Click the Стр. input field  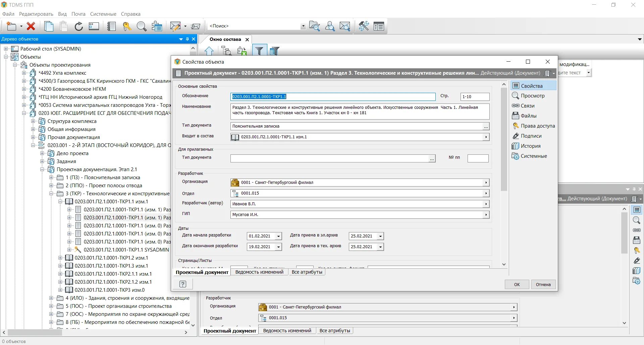475,96
